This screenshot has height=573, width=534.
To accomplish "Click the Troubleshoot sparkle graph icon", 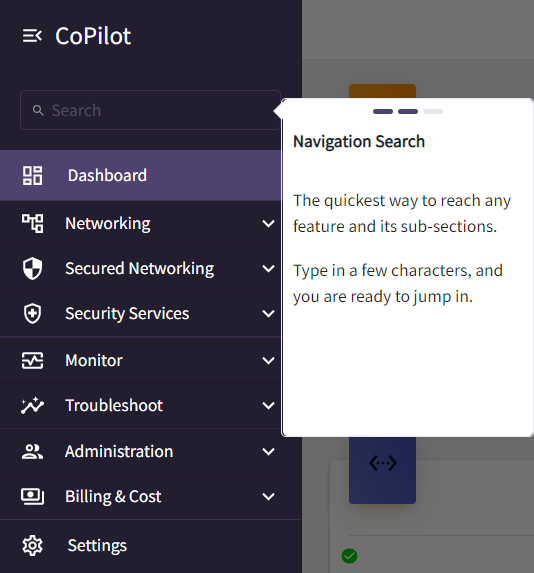I will pos(33,405).
